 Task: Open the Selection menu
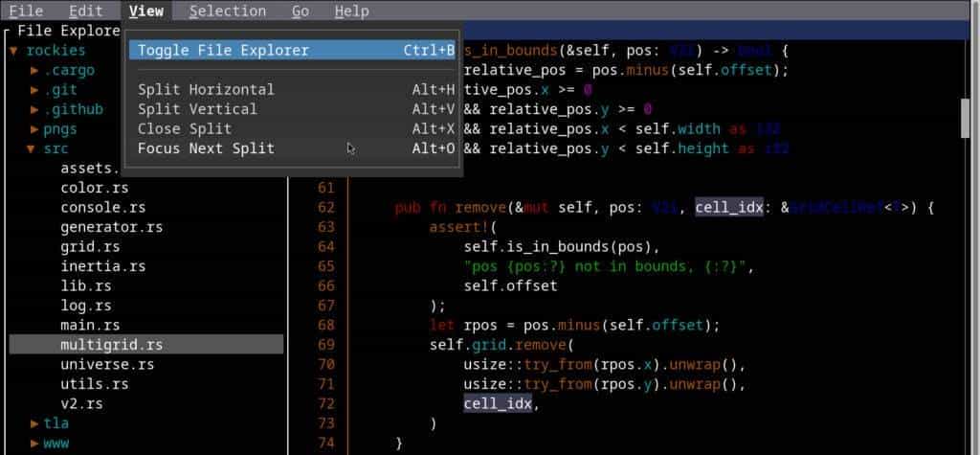(228, 11)
